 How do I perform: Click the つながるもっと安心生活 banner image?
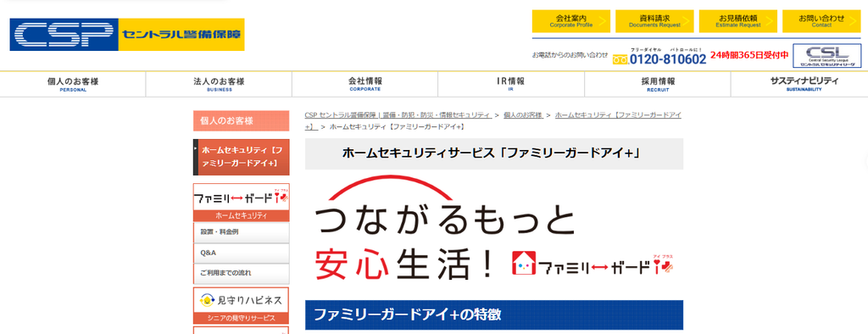(494, 232)
